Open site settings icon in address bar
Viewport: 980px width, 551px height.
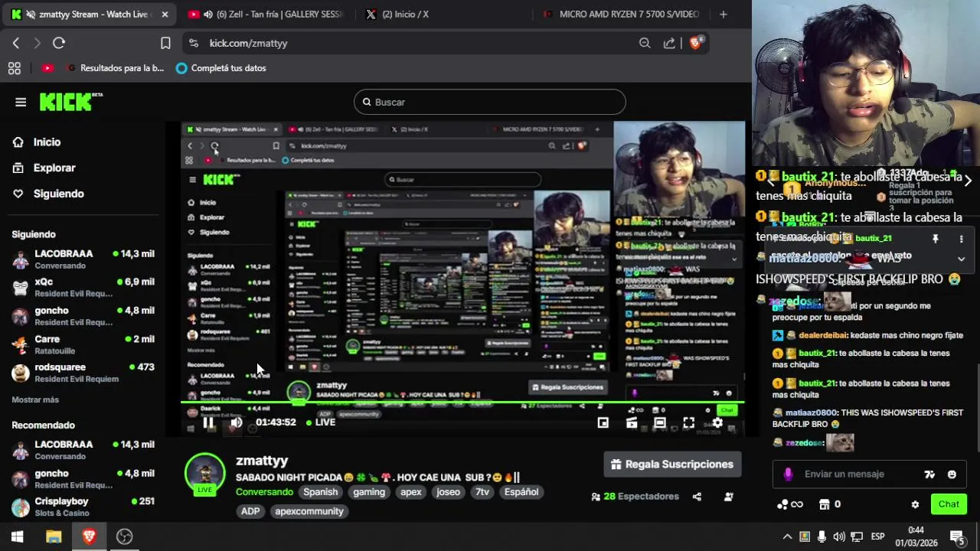(193, 44)
